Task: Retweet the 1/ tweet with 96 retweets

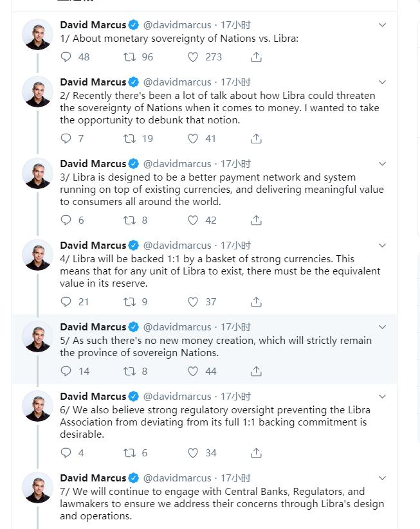Action: coord(129,57)
